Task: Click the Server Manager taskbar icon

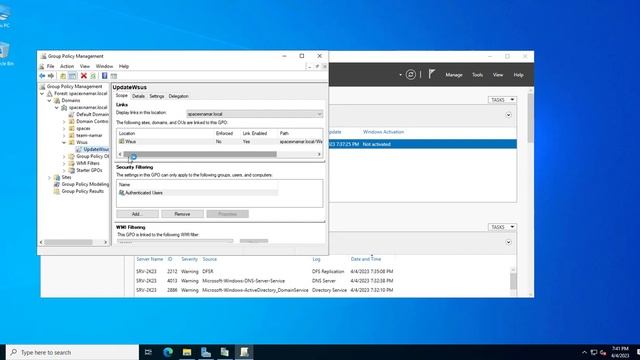Action: [x=206, y=352]
